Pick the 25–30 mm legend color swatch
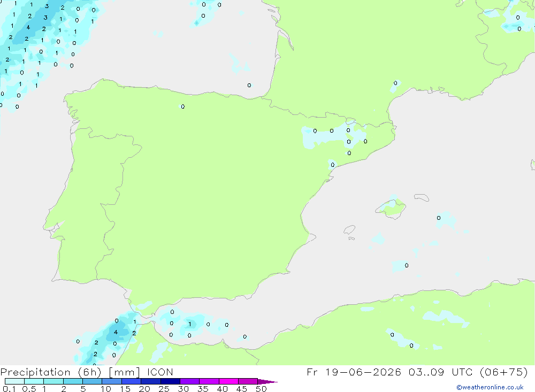The width and height of the screenshot is (535, 392). coord(170,381)
